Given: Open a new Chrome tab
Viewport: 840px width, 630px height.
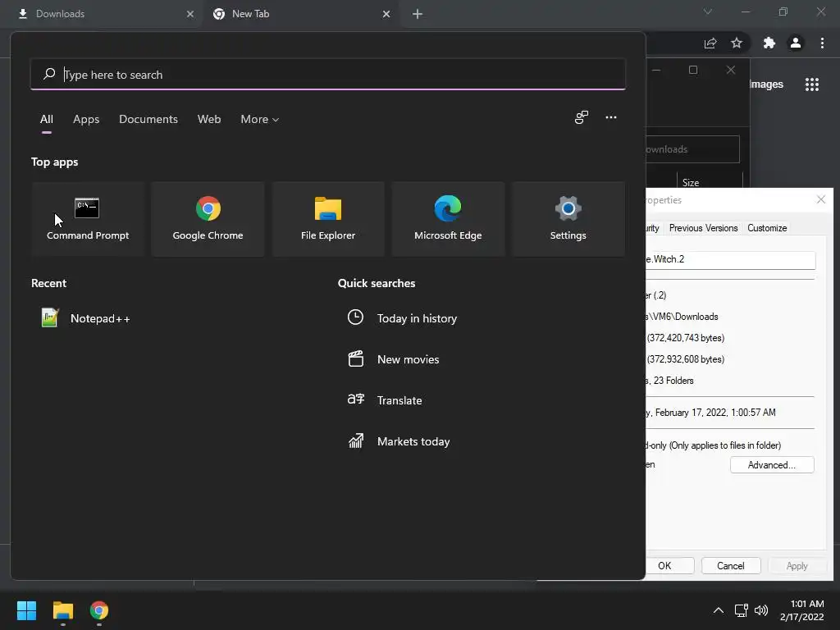Looking at the screenshot, I should coord(418,14).
